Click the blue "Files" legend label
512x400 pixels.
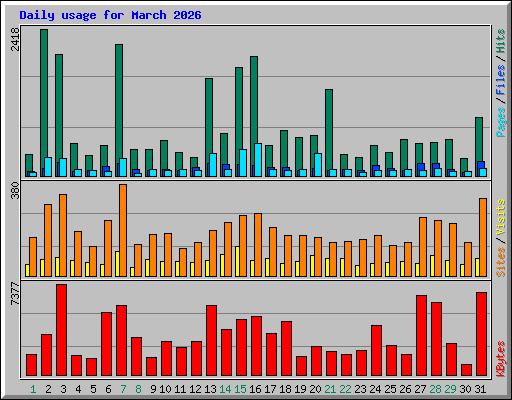[501, 80]
